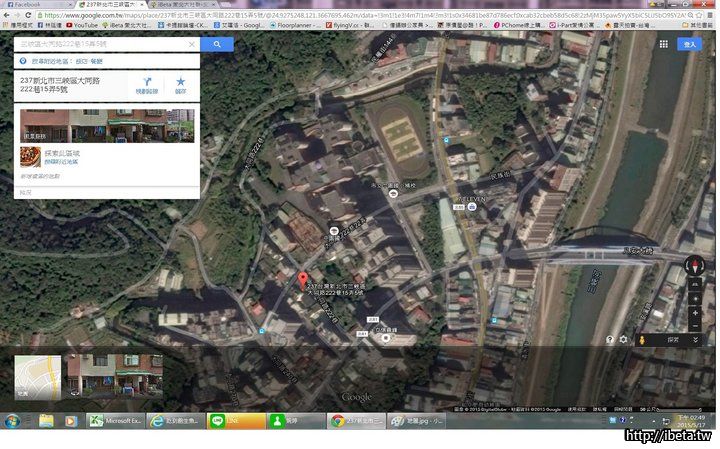
Task: Switch to the Paint 地圖.jpg taskbar item
Action: coord(416,421)
